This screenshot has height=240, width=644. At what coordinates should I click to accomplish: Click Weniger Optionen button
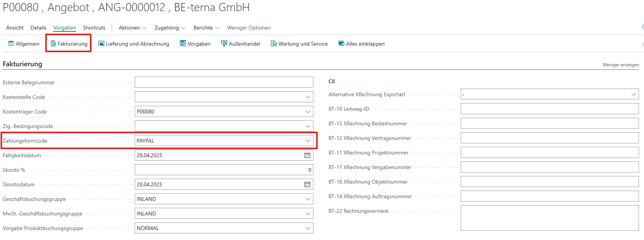(x=249, y=28)
